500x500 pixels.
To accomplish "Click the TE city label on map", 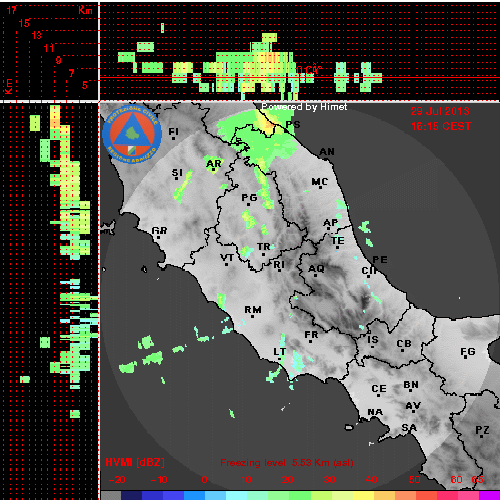I will 338,240.
